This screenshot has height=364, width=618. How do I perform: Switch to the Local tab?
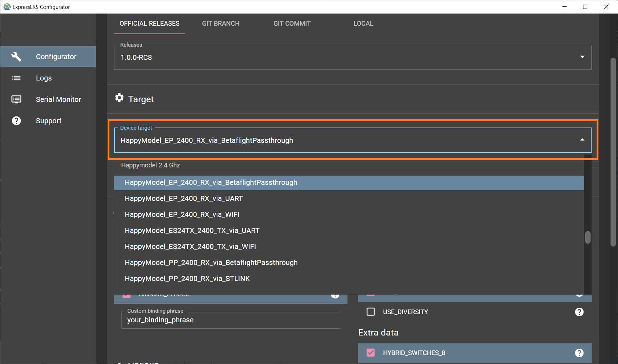coord(363,24)
